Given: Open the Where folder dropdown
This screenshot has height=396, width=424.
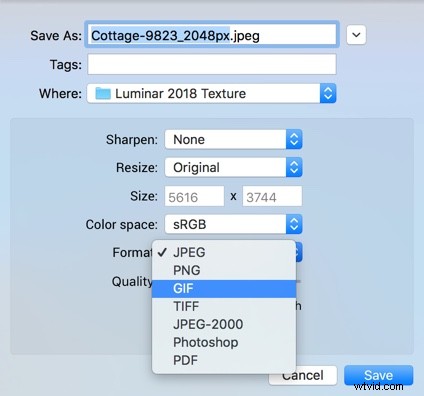Looking at the screenshot, I should coord(212,93).
